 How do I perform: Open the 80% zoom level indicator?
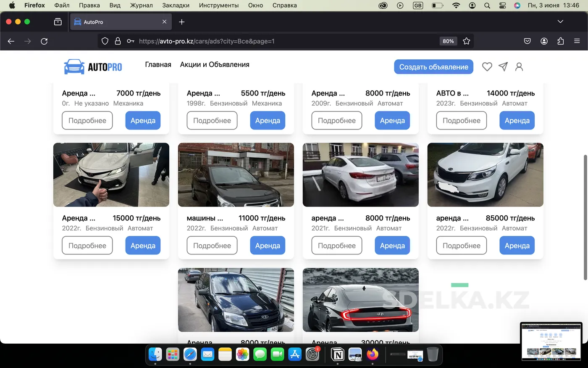click(448, 41)
